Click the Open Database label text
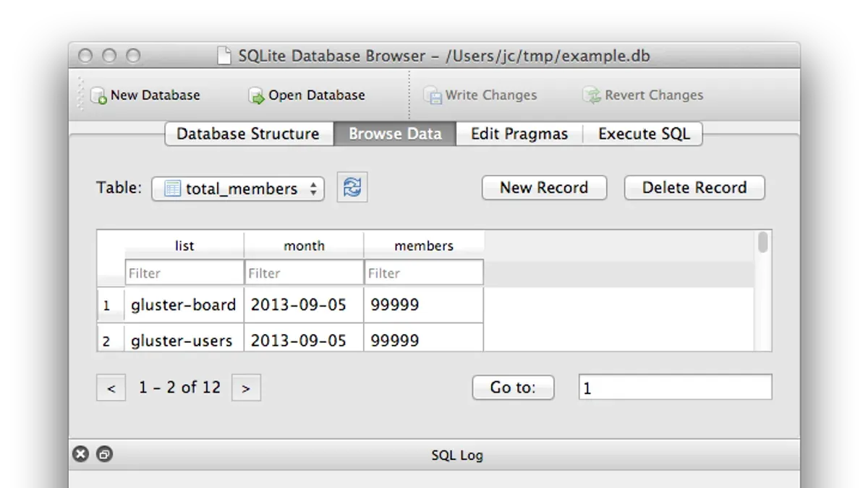 [x=317, y=95]
